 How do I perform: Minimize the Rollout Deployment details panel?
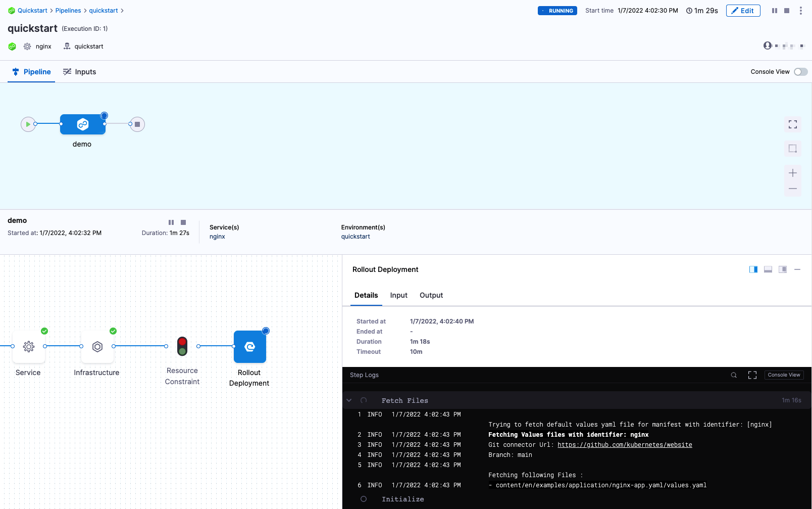[797, 269]
